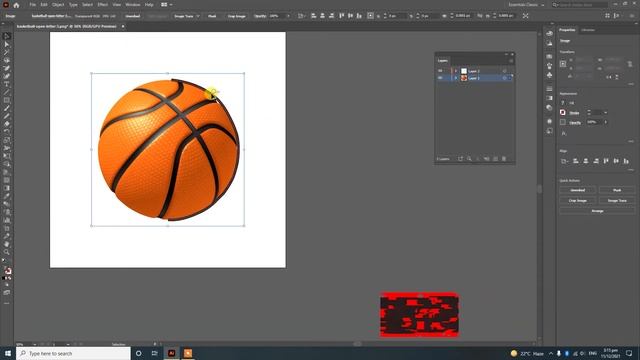
Task: Select the Zoom tool in toolbar
Action: pos(7,252)
